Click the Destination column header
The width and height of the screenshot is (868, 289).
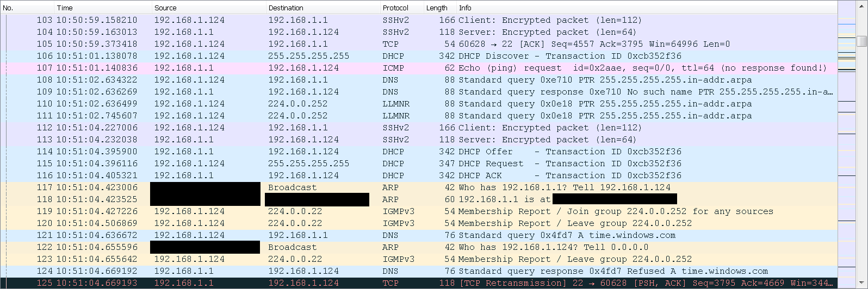click(x=323, y=8)
